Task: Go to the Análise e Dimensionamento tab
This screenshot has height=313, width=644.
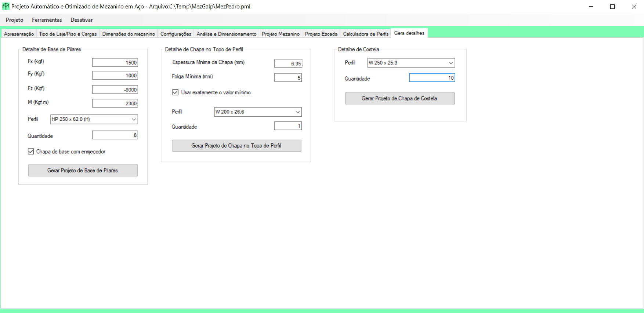Action: coord(226,34)
